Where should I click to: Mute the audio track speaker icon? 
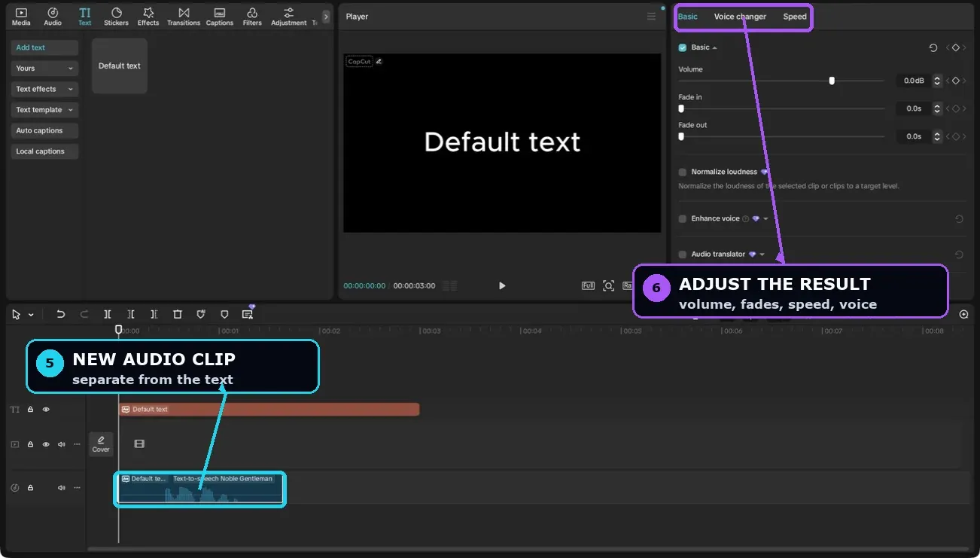[x=62, y=487]
